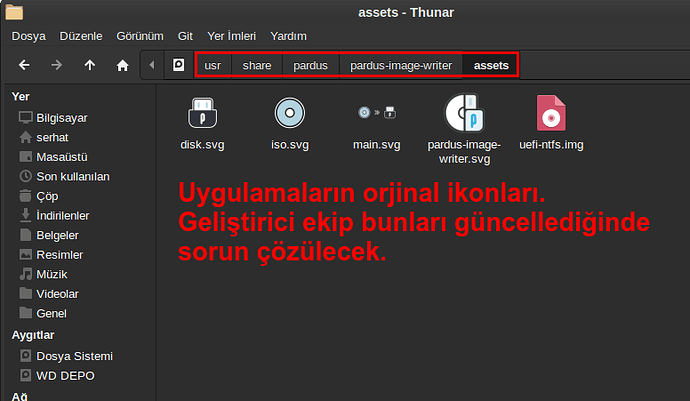
Task: Click the Bilgisayar monitor icon in sidebar
Action: [26, 118]
